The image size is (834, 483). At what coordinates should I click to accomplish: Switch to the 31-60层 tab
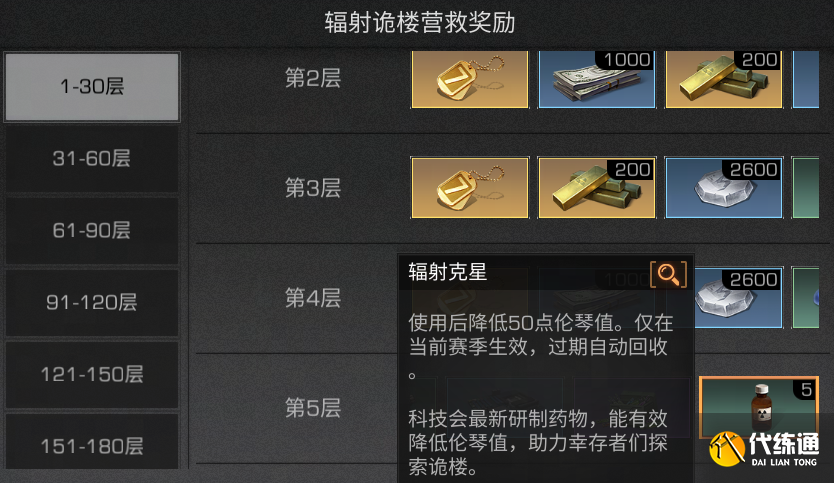(92, 159)
